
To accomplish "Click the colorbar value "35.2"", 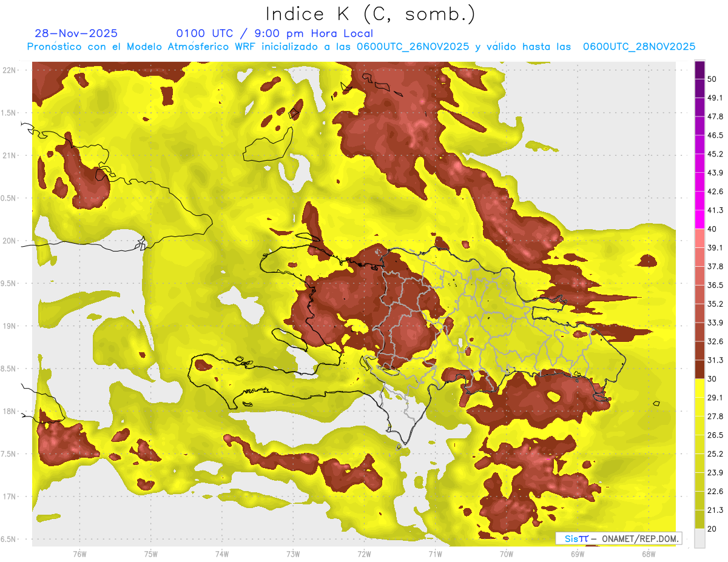I will (x=715, y=304).
